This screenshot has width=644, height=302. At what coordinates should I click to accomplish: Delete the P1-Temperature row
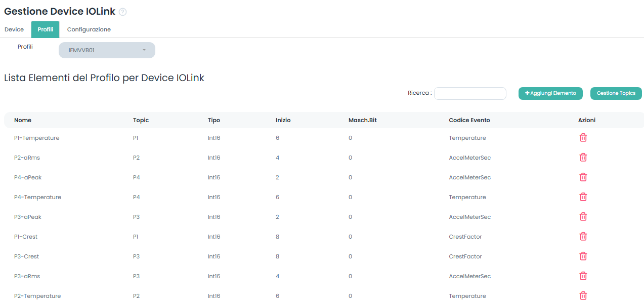coord(583,138)
